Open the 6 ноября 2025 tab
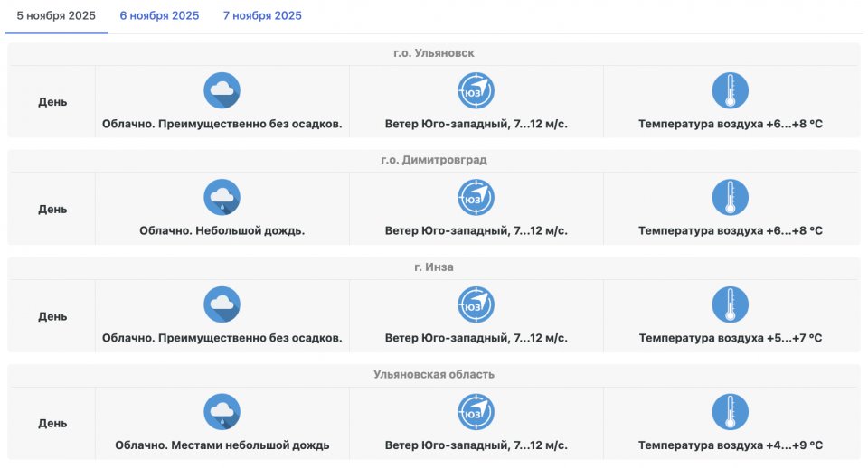The width and height of the screenshot is (868, 468). tap(159, 16)
